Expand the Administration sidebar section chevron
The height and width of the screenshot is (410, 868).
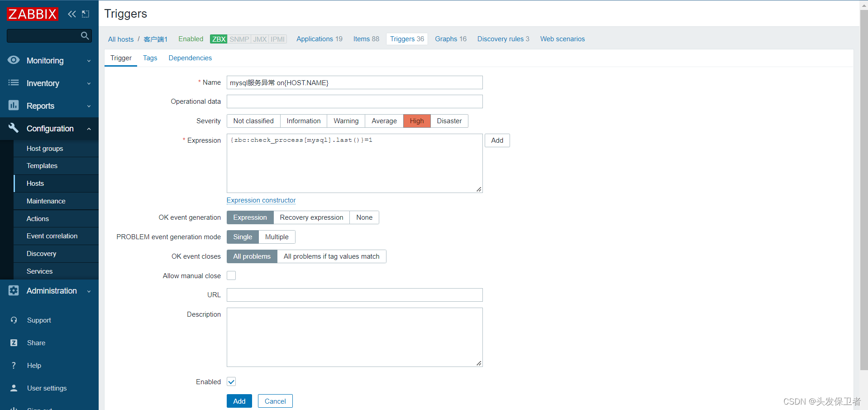[x=89, y=291]
